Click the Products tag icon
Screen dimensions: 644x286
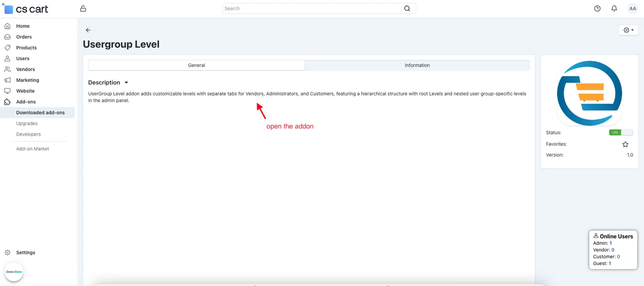click(7, 48)
